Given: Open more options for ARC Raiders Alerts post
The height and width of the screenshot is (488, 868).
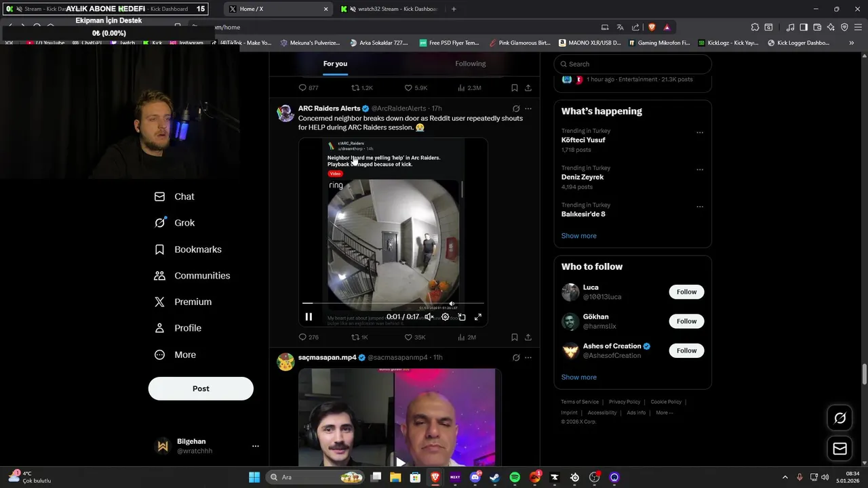Looking at the screenshot, I should [528, 108].
